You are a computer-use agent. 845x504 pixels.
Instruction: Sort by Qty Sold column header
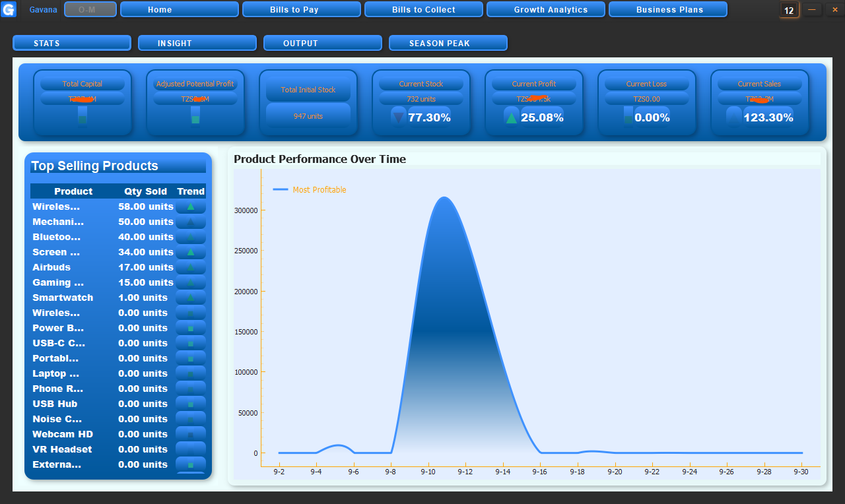(x=146, y=191)
